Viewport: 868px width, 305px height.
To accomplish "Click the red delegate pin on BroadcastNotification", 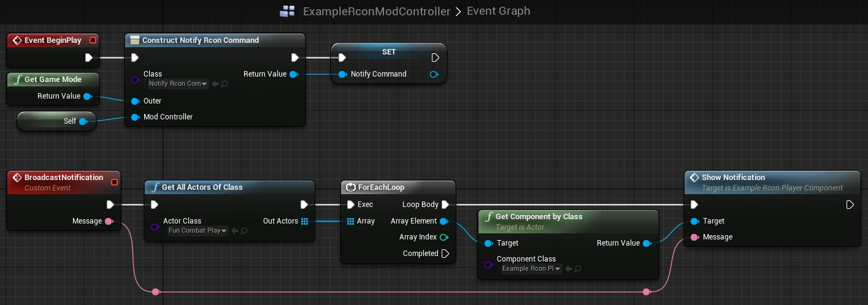I will click(114, 182).
